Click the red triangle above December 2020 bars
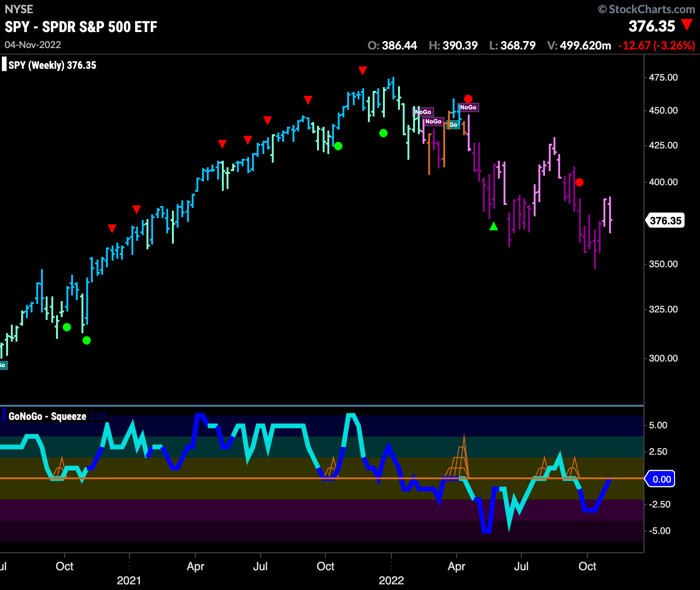 point(112,229)
